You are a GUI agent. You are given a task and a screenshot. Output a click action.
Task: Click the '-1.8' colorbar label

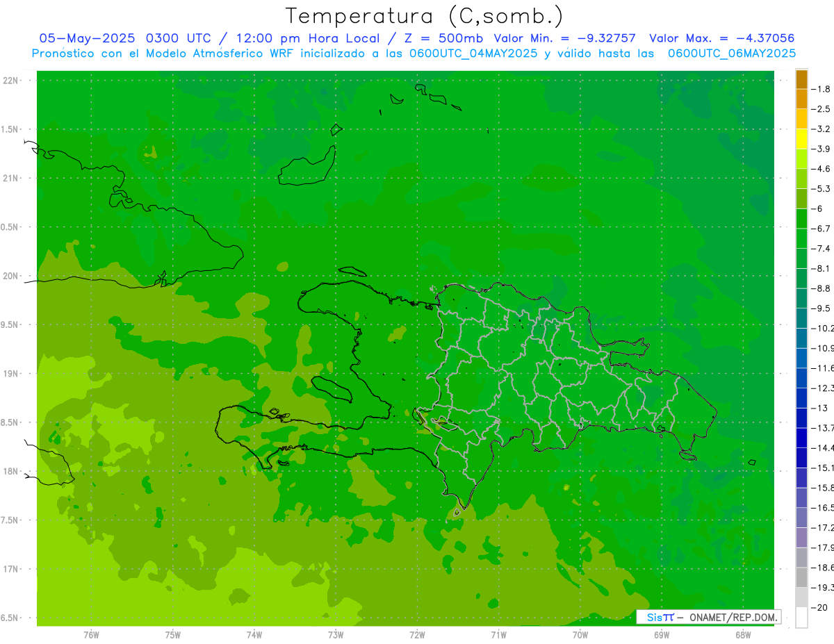(821, 89)
